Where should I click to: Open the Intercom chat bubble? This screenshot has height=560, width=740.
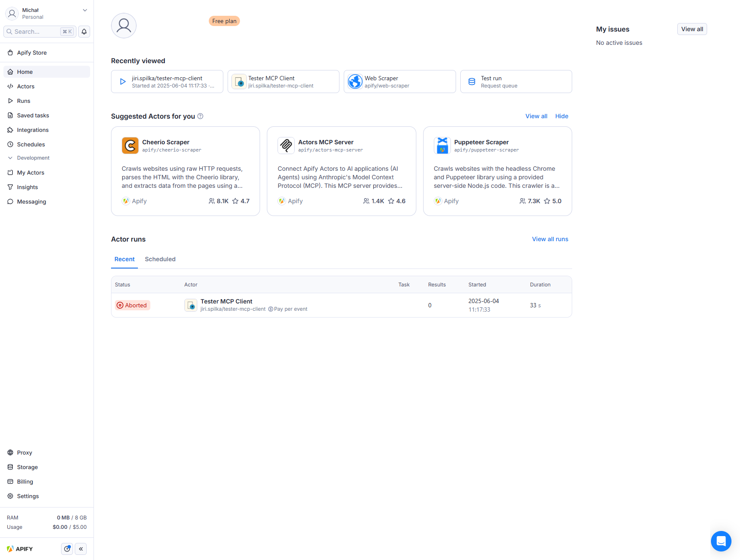tap(721, 541)
